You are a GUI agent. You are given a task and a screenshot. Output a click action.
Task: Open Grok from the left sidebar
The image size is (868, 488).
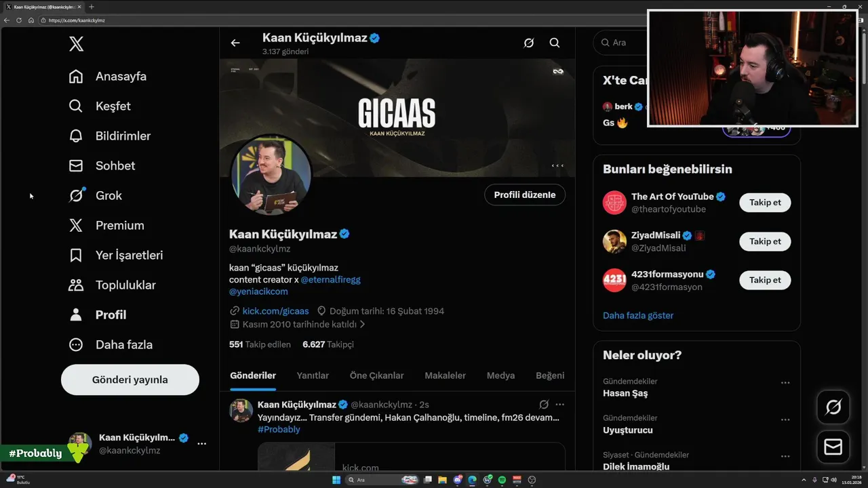coord(96,196)
